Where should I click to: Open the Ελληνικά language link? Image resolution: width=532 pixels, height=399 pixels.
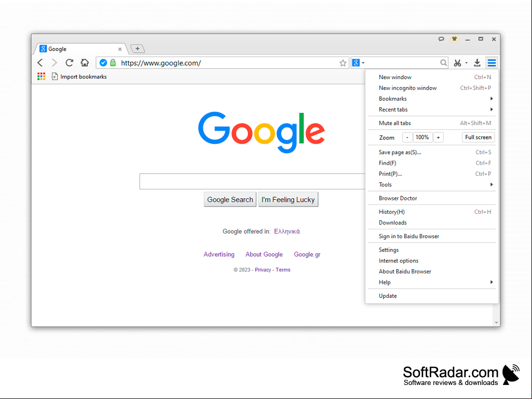point(287,231)
